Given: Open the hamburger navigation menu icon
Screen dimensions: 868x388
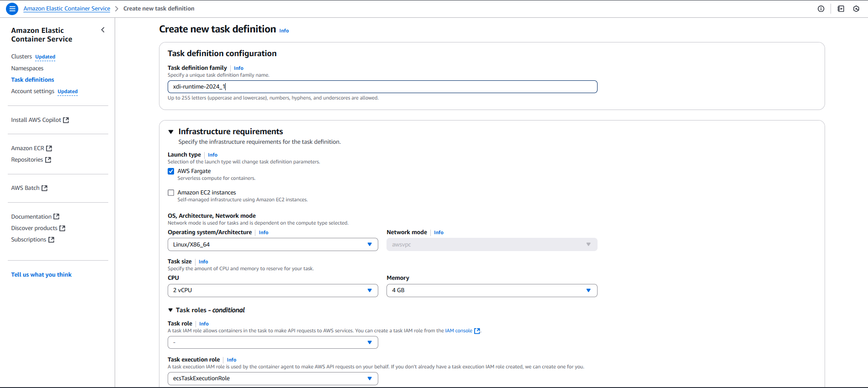Looking at the screenshot, I should coord(12,9).
